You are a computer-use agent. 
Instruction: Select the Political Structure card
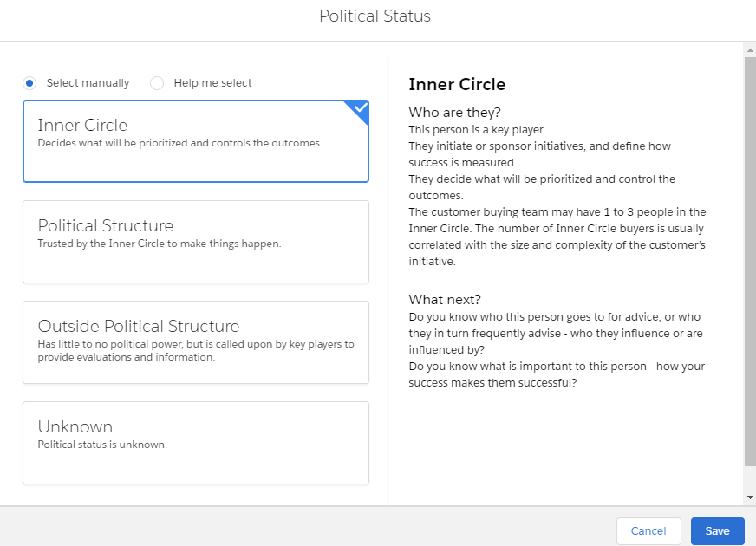pos(196,242)
